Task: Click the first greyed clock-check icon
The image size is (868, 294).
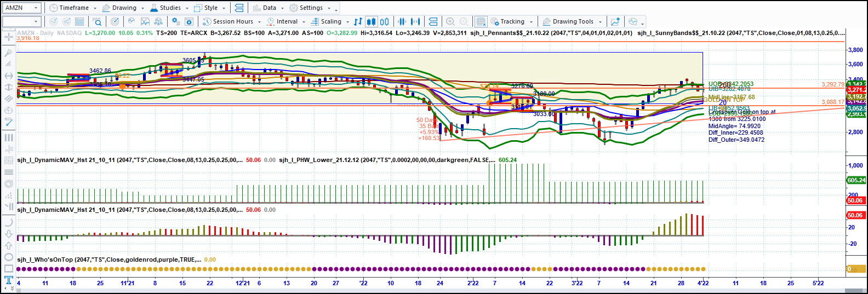Action: [x=53, y=21]
